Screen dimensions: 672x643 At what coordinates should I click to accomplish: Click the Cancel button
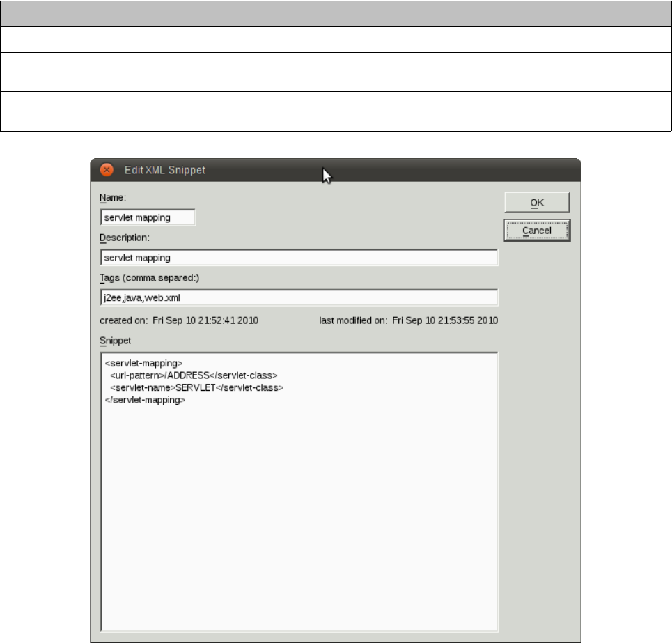(x=537, y=231)
